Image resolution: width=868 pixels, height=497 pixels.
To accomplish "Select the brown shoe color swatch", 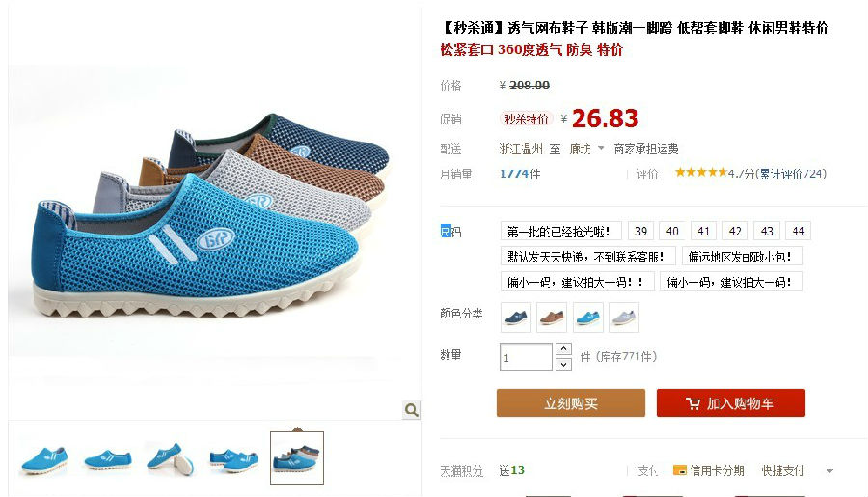I will (x=552, y=318).
